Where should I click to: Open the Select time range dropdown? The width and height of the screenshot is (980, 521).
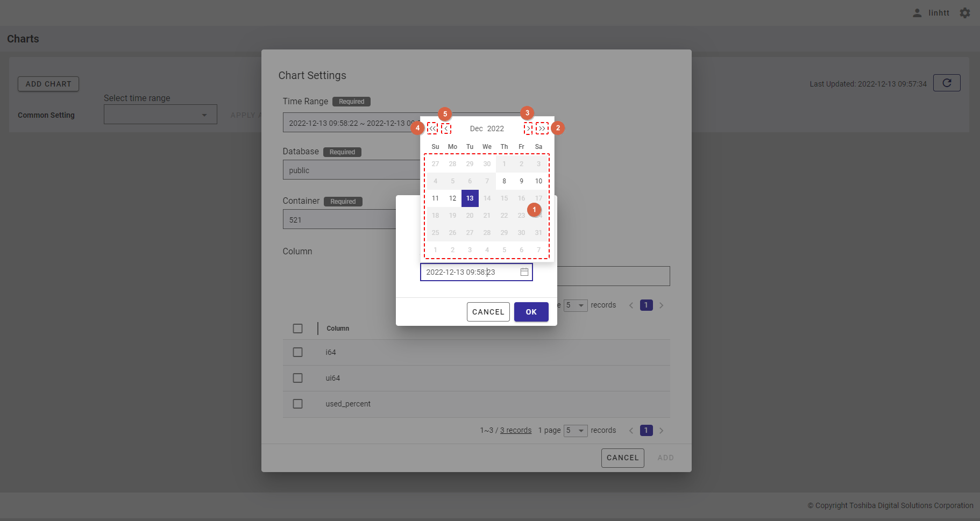[x=160, y=115]
